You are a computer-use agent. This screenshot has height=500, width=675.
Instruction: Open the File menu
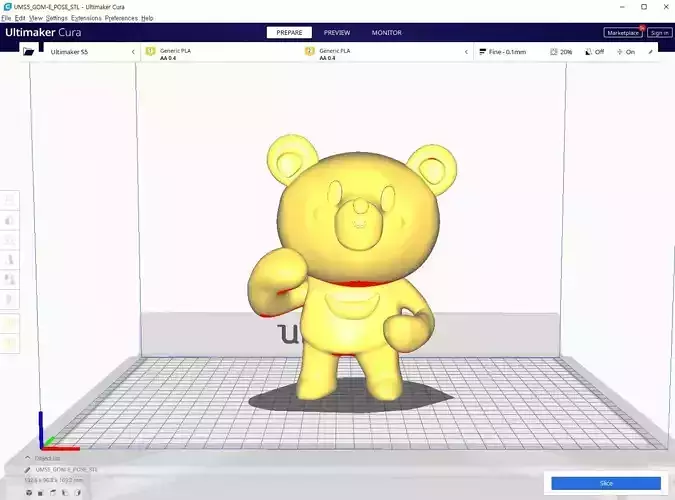point(6,18)
